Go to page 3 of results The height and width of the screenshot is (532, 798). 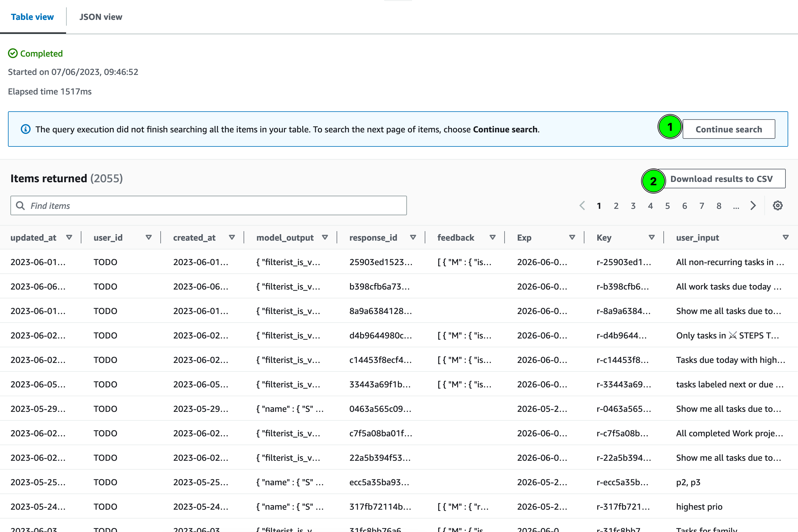(x=633, y=205)
